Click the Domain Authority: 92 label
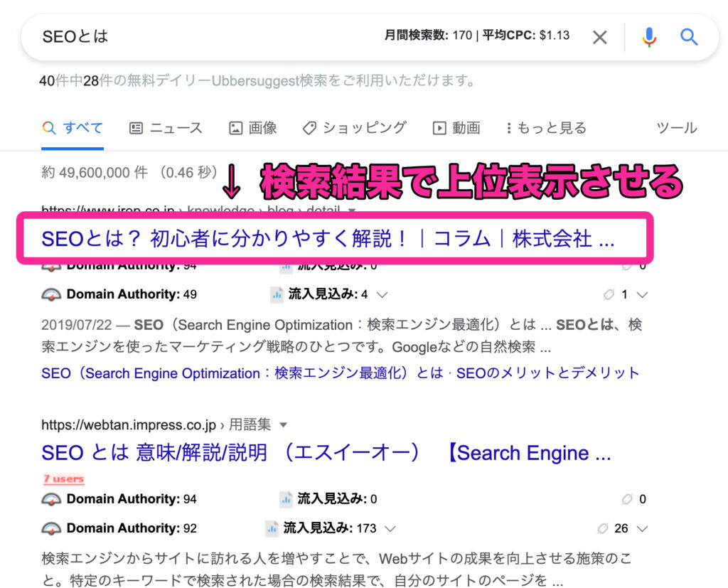The height and width of the screenshot is (588, 728). click(x=132, y=528)
